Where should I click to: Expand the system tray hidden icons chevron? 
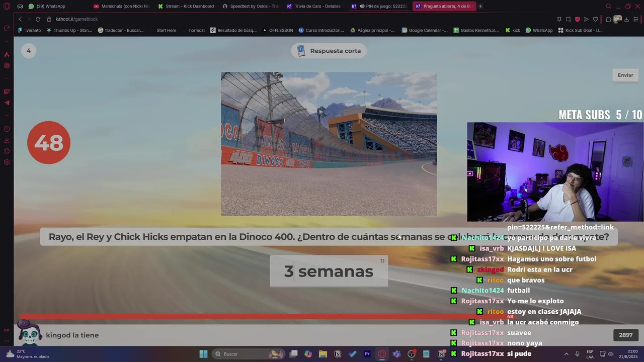[566, 354]
